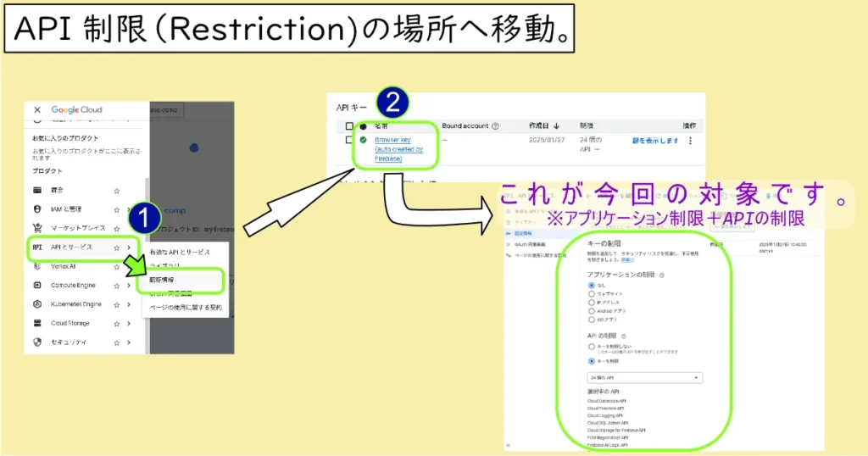Click the API icon in the sidebar
Image resolution: width=868 pixels, height=456 pixels.
pos(37,247)
